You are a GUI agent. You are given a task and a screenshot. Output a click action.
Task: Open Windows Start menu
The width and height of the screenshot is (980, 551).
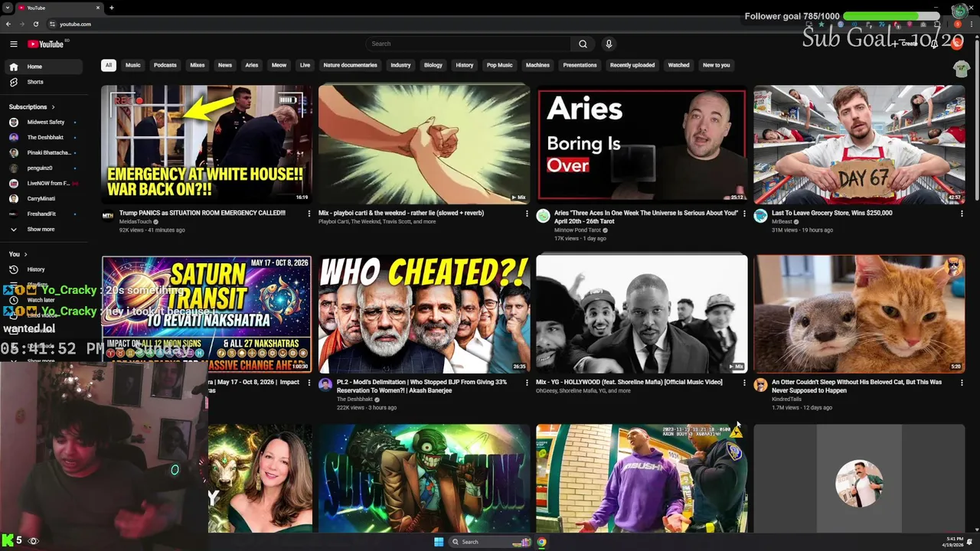(x=439, y=542)
